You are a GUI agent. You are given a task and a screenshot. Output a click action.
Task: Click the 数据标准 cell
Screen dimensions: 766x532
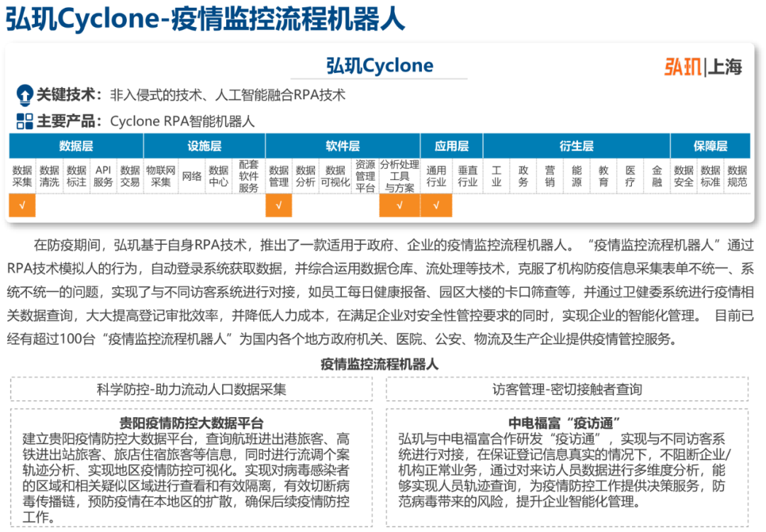coord(710,177)
